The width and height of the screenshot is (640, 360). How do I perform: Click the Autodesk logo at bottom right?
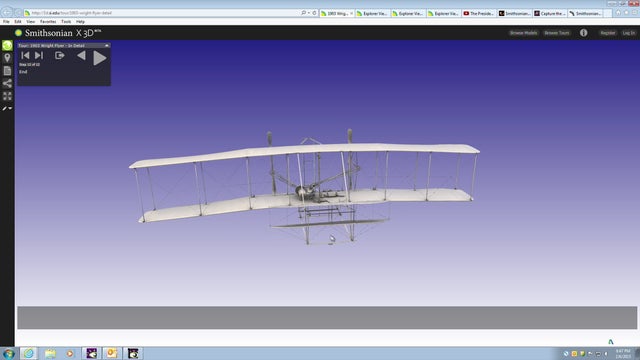[x=611, y=342]
